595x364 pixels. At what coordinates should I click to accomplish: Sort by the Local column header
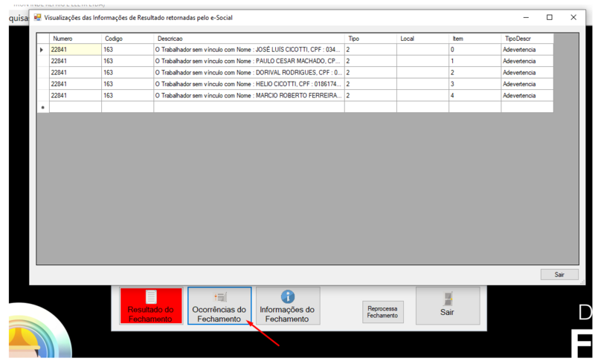click(x=422, y=39)
